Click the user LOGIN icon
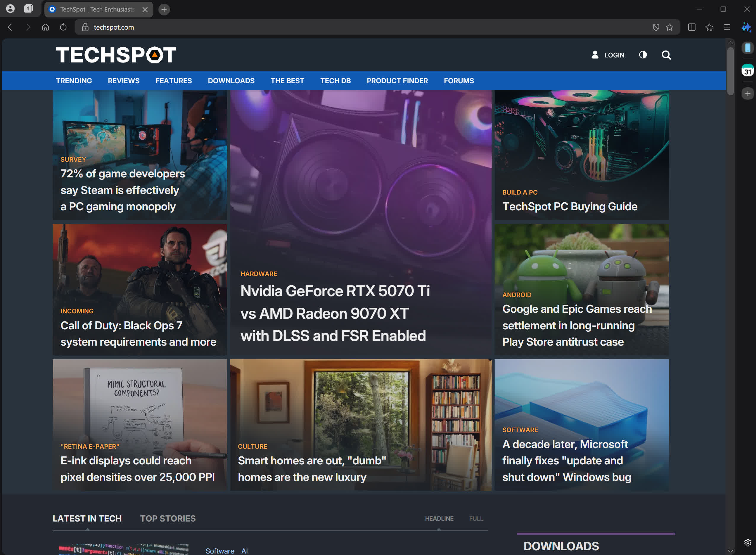 595,55
